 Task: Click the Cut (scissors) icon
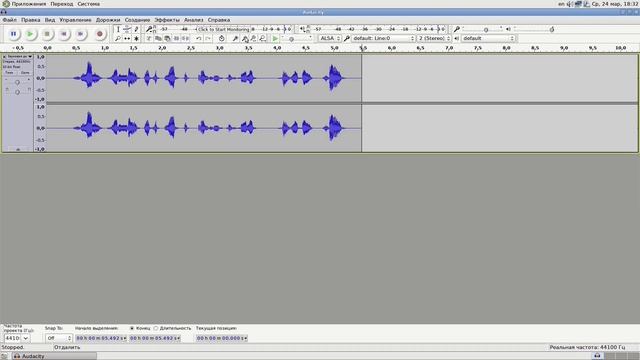click(149, 38)
